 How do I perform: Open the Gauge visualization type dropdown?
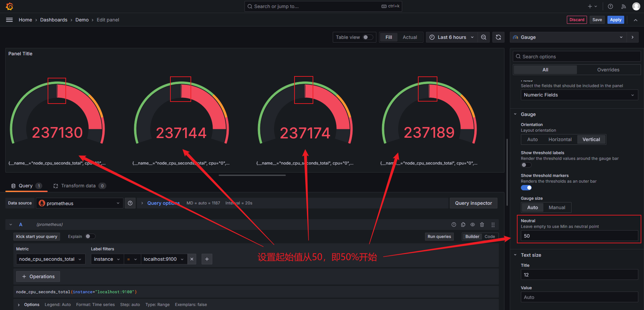(568, 37)
